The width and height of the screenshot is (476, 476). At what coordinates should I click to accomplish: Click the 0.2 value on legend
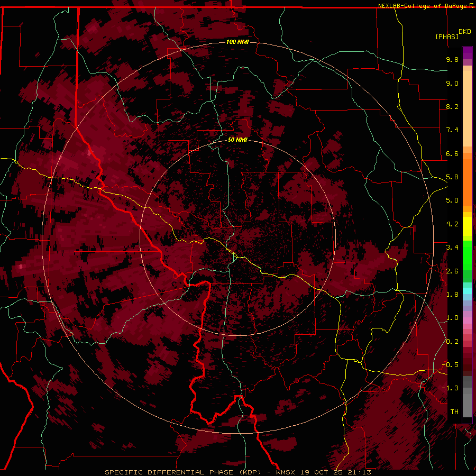tap(452, 342)
